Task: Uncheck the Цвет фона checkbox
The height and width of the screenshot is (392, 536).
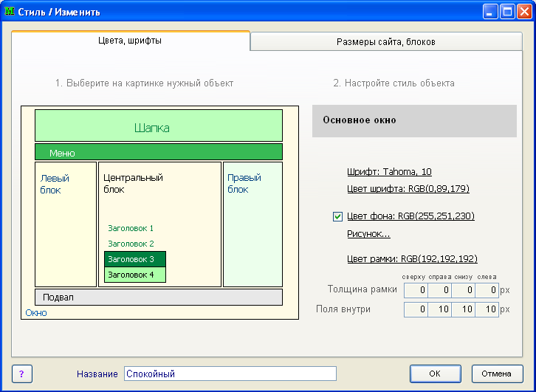Action: click(x=337, y=216)
